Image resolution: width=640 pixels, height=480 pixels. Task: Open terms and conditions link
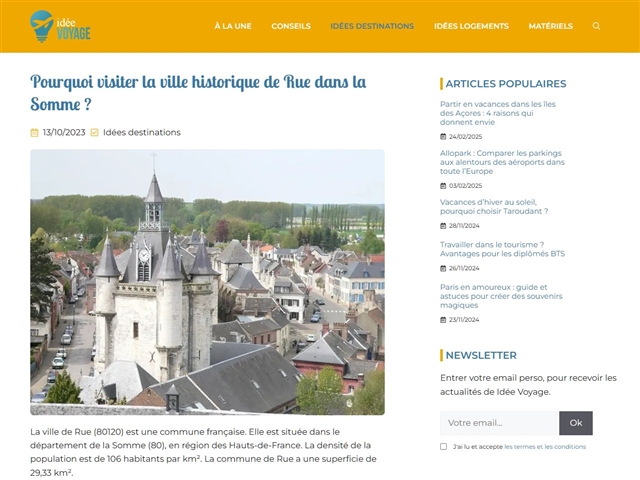[545, 447]
